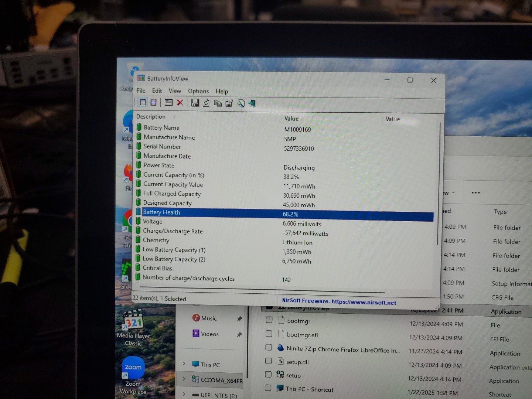This screenshot has width=532, height=399.
Task: Open the File menu in BatteryInfoView
Action: (x=141, y=91)
